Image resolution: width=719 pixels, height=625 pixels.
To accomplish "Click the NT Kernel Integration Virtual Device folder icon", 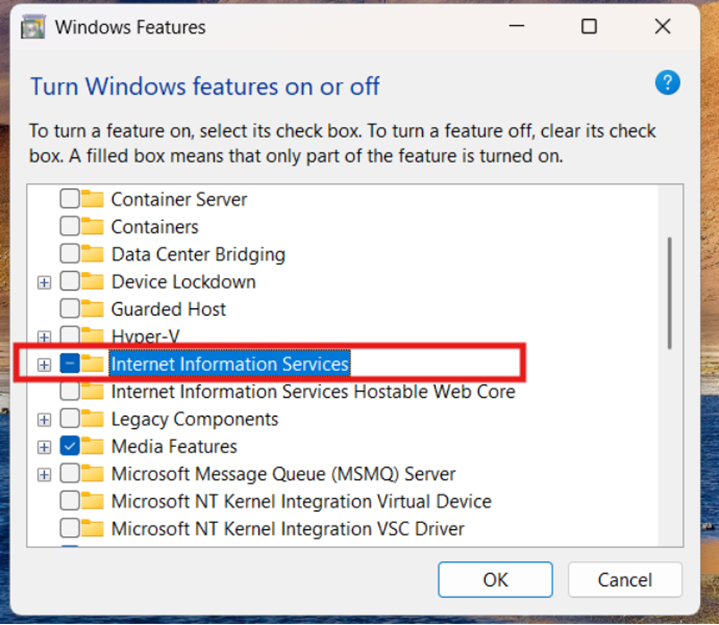I will pos(92,501).
